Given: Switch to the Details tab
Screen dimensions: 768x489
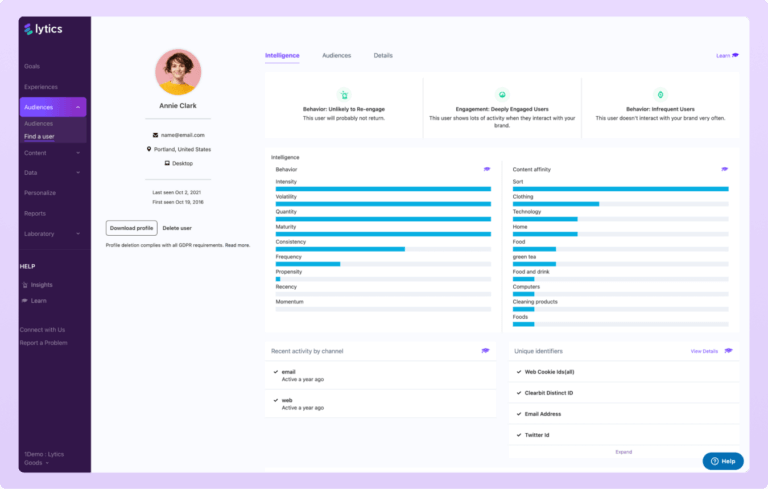Looking at the screenshot, I should coord(383,56).
